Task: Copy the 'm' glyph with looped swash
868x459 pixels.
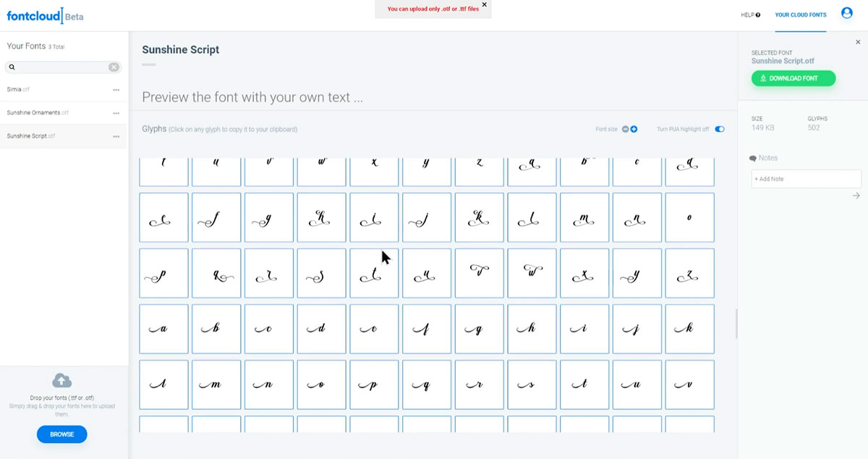Action: click(584, 217)
